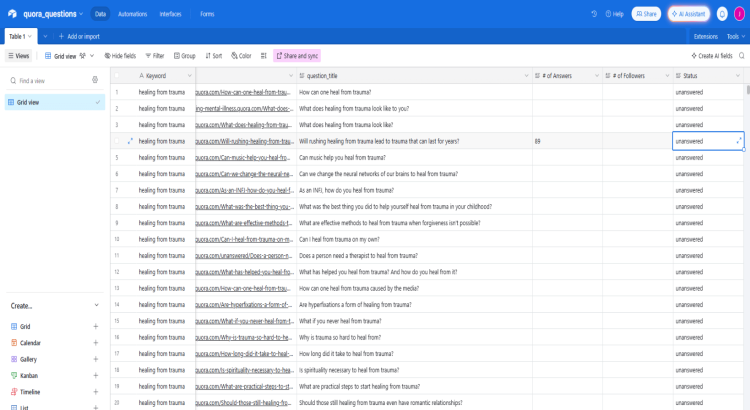Open Hide fields visibility options

pyautogui.click(x=120, y=56)
